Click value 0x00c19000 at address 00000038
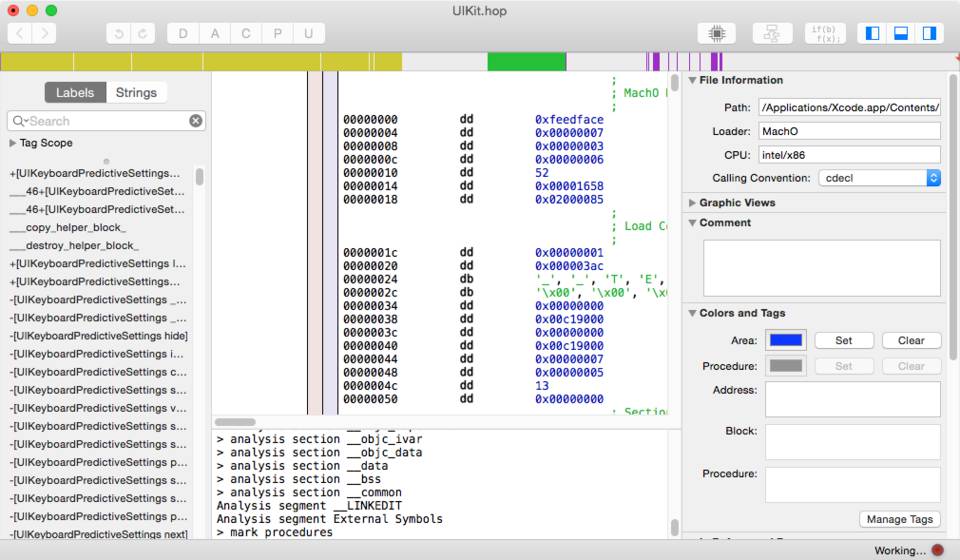 point(569,319)
